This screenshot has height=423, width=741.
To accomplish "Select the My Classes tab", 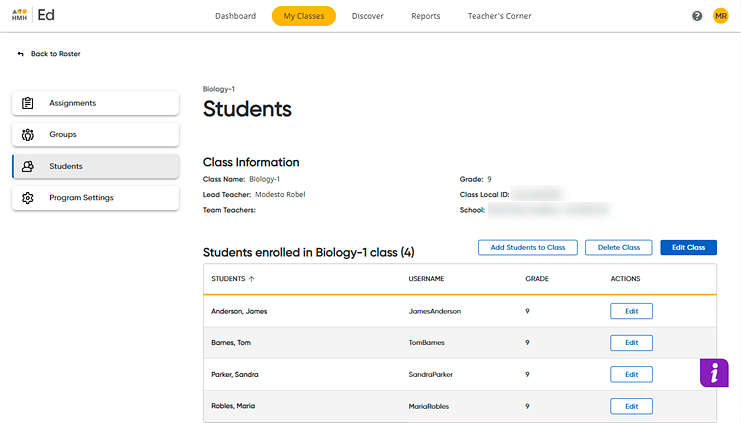I will coord(304,16).
